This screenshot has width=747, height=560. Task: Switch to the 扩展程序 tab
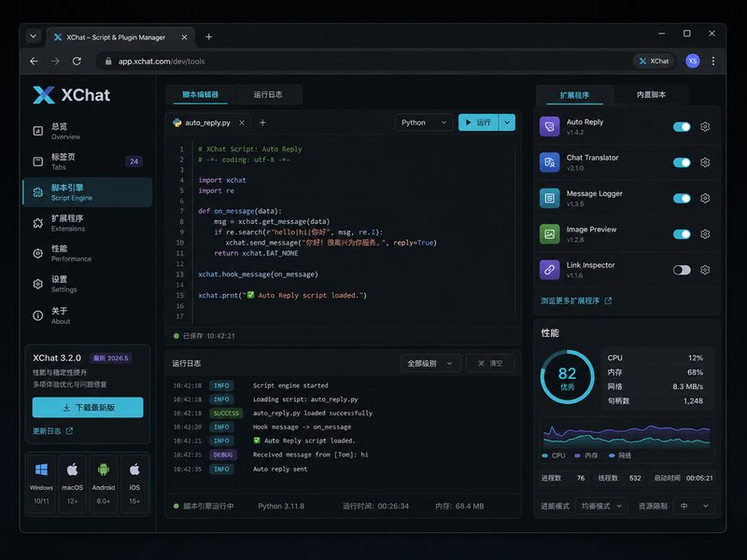pyautogui.click(x=574, y=95)
